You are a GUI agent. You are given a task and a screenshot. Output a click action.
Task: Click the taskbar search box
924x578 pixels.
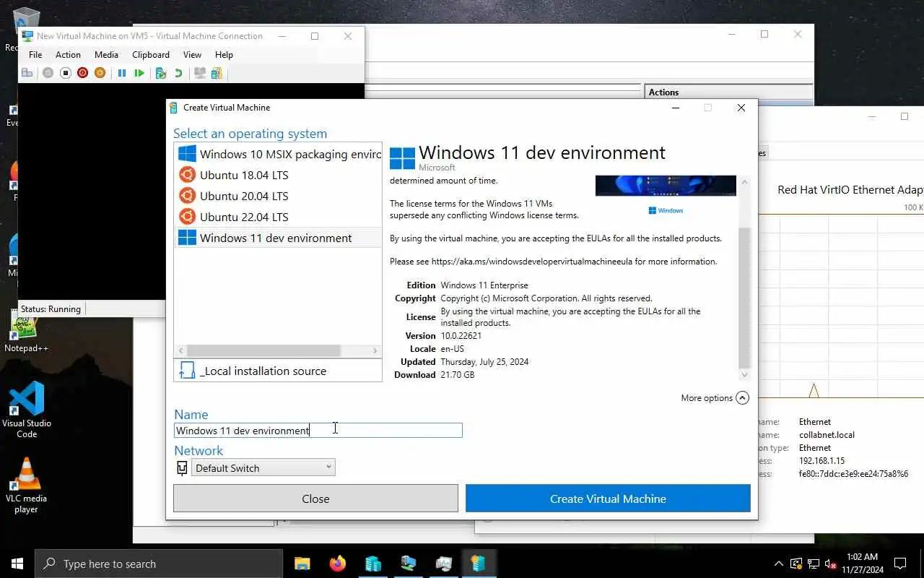[159, 564]
